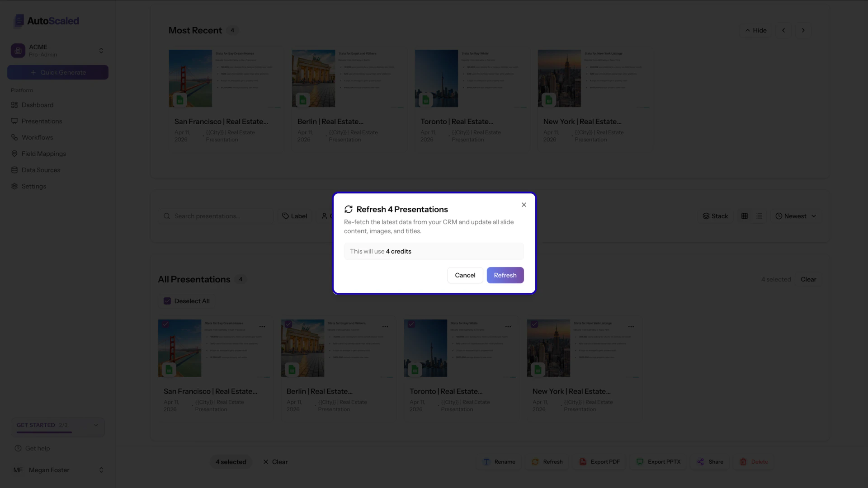Open Data Sources in the sidebar
Image resolution: width=868 pixels, height=488 pixels.
tap(41, 170)
